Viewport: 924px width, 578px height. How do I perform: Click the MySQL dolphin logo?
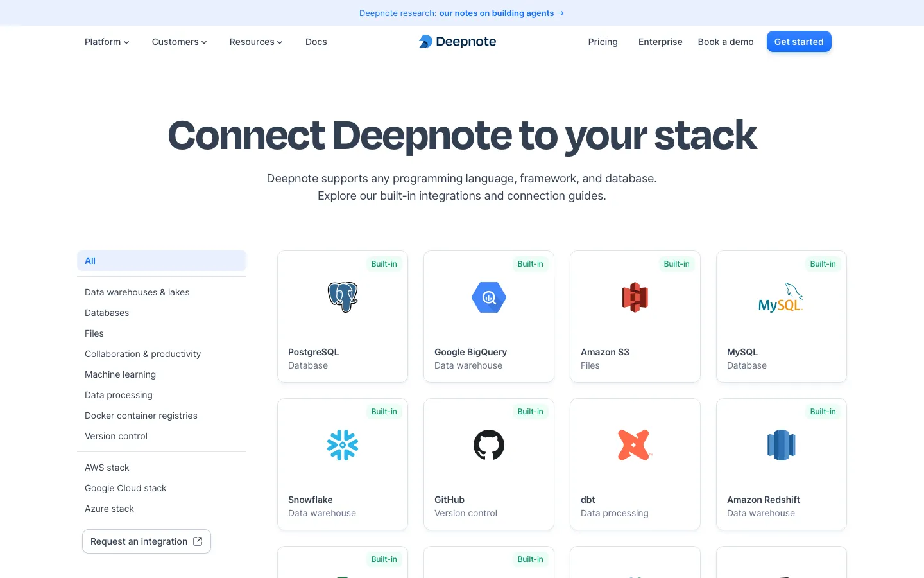tap(781, 297)
